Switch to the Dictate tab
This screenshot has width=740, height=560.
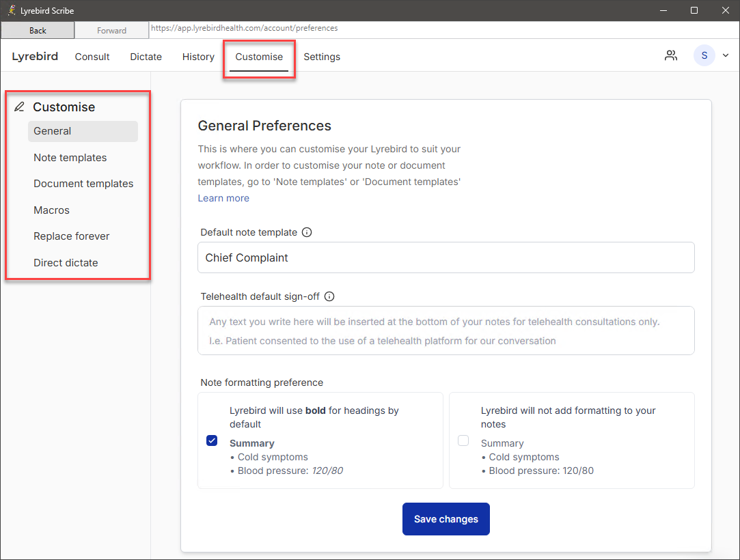point(146,57)
